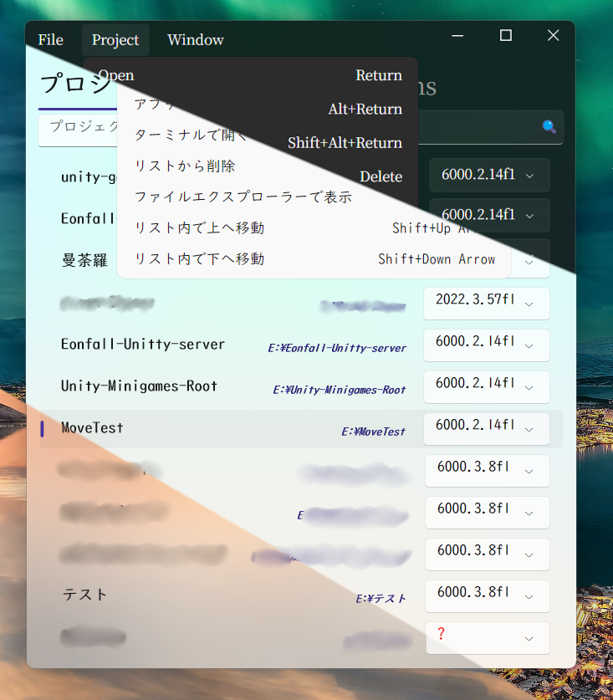Click the E:¥テスト path
Image resolution: width=613 pixels, height=700 pixels.
(x=381, y=599)
